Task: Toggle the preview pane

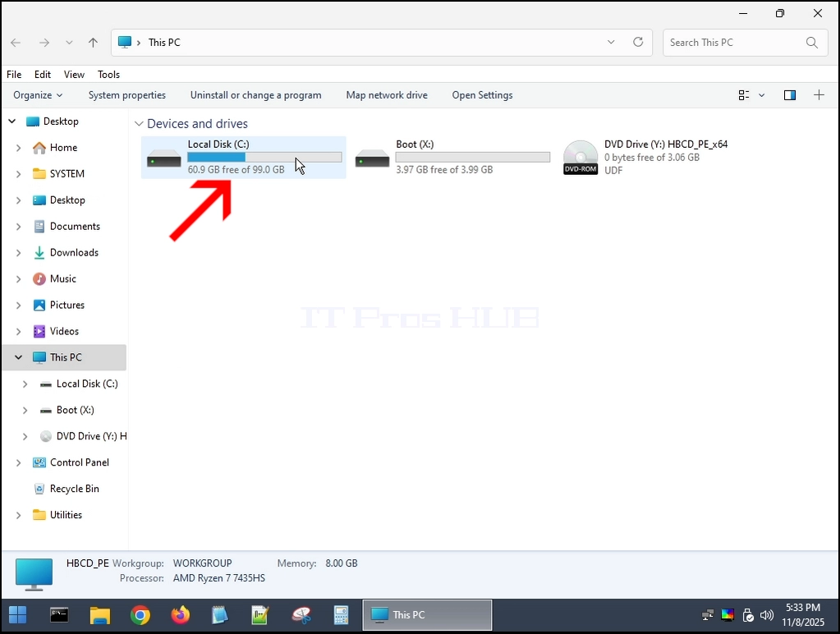Action: (790, 95)
